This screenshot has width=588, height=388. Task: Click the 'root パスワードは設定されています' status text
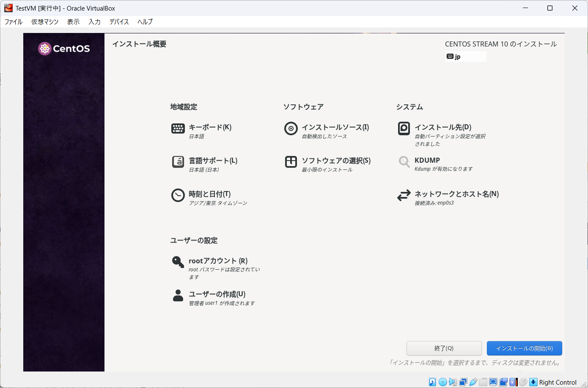tap(224, 273)
